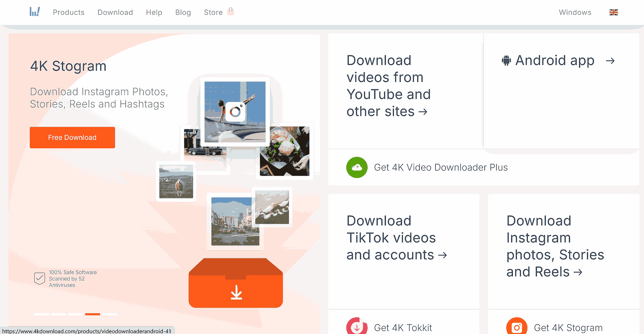Select the first carousel slide indicator
644x334 pixels.
click(42, 314)
